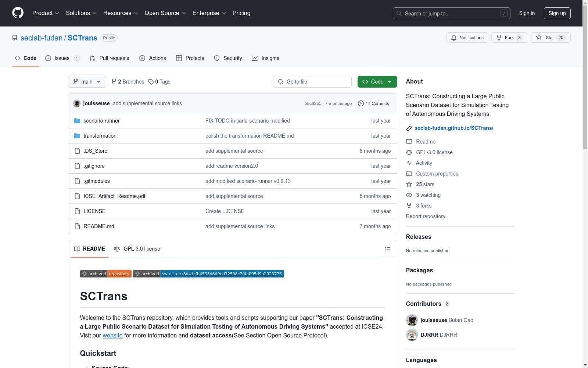
Task: Open the seclab-fudan.github.io/SCTrans/ website link
Action: coord(454,128)
